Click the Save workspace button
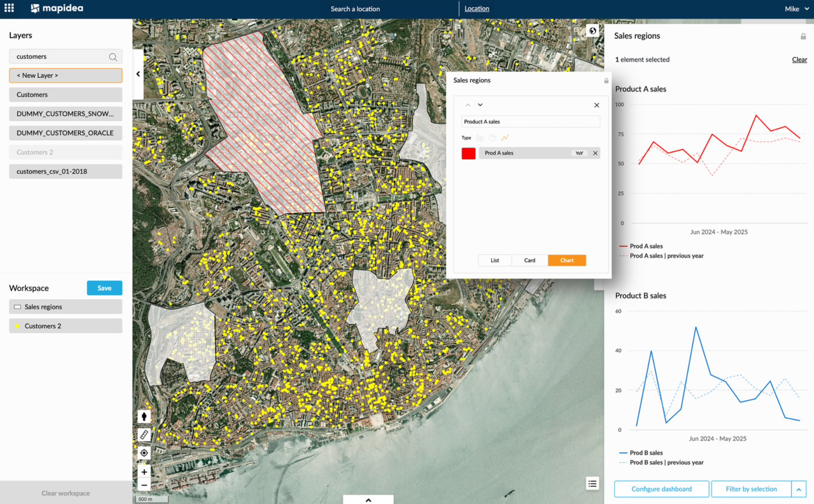 pos(104,288)
